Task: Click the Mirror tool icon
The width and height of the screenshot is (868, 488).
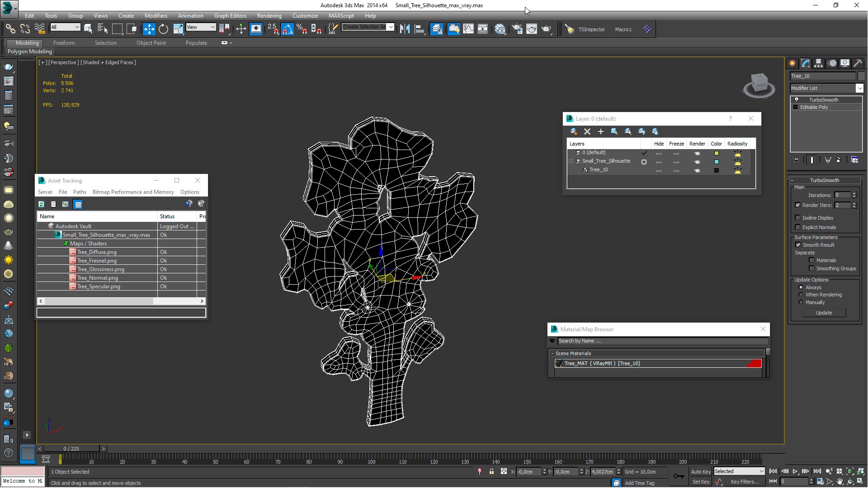Action: (405, 29)
